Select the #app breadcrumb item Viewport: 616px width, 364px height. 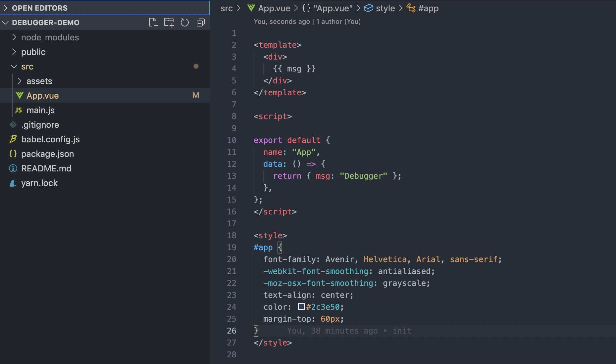pos(428,8)
